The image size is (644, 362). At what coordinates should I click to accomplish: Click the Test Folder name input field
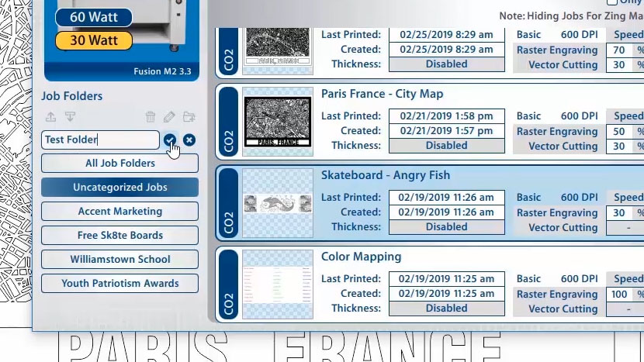(x=99, y=140)
